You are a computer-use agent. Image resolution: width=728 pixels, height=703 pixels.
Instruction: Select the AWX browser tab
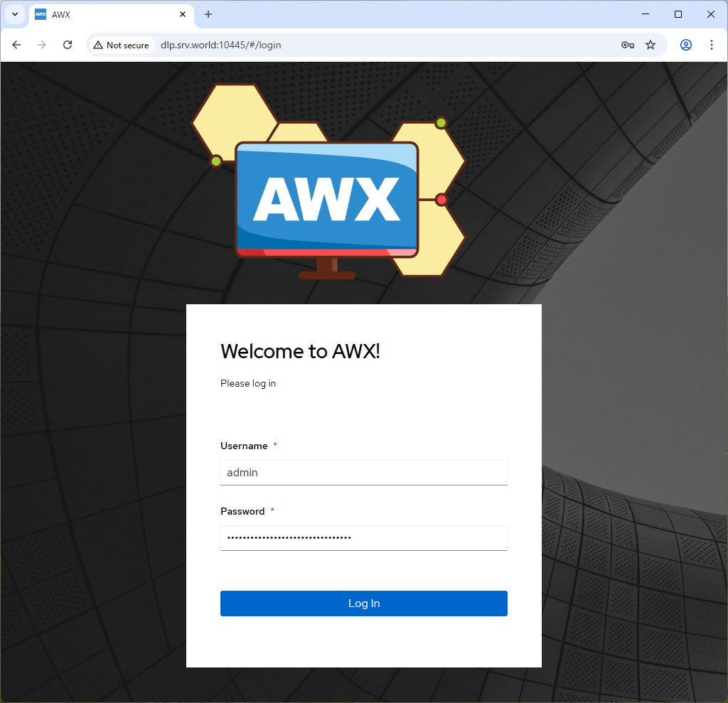click(x=107, y=14)
